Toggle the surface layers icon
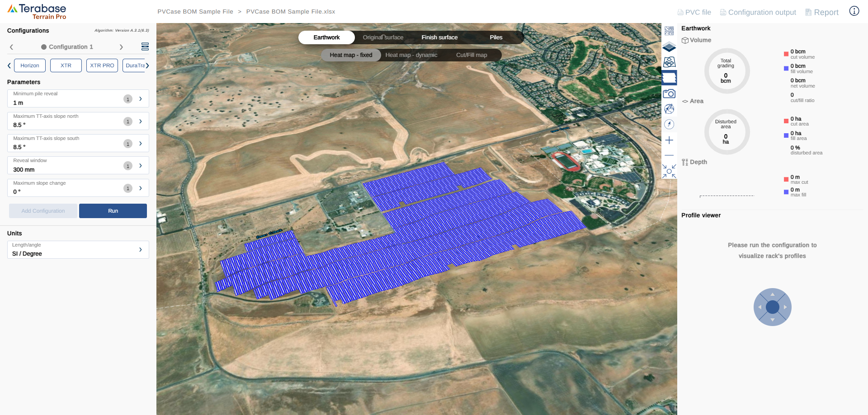 669,47
